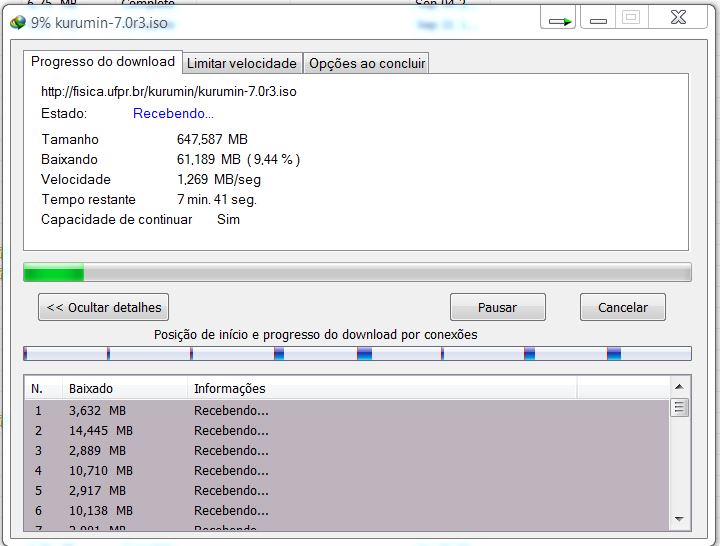This screenshot has width=720, height=546.
Task: Click the remaining time 7 min. 41 seg.
Action: coord(217,200)
